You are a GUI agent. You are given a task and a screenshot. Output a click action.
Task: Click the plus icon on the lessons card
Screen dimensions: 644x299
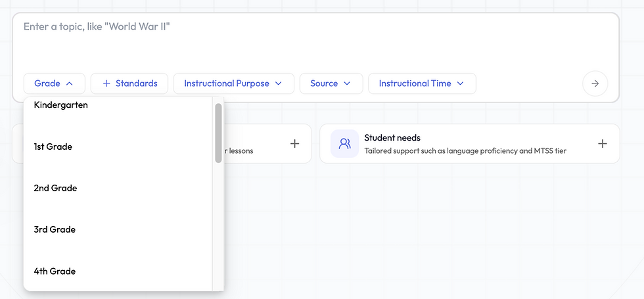(x=294, y=143)
